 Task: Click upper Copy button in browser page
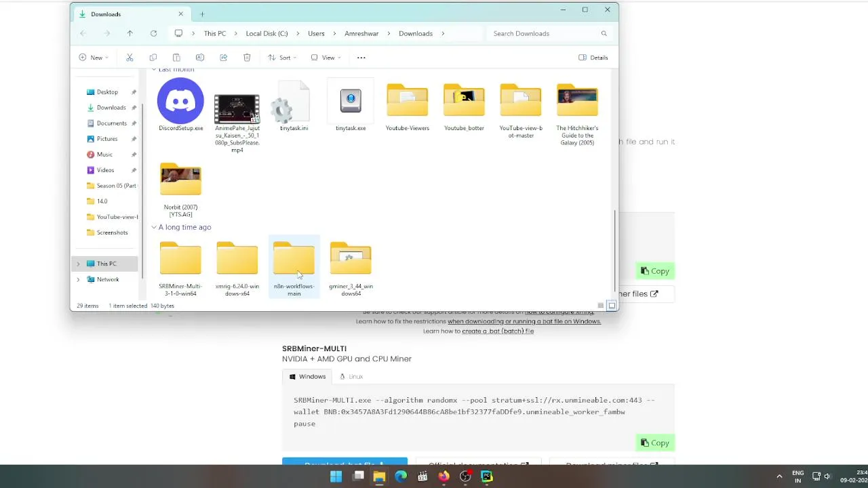655,271
